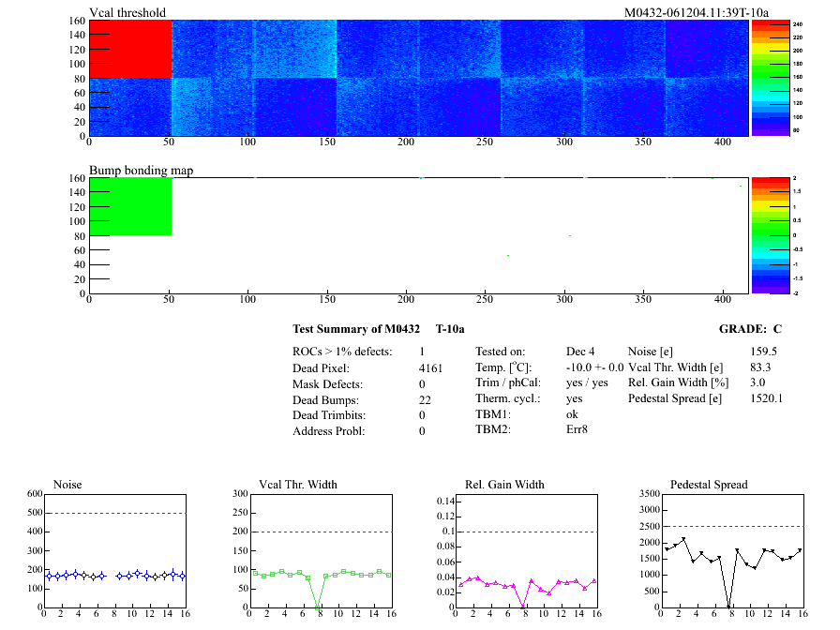The height and width of the screenshot is (630, 840).
Task: Click the red dashed limit line in Noise plot
Action: pyautogui.click(x=115, y=513)
